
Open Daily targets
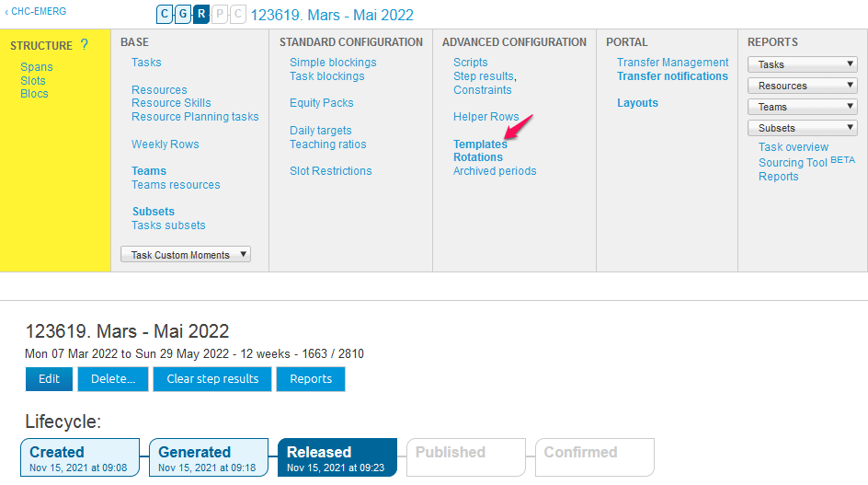321,131
